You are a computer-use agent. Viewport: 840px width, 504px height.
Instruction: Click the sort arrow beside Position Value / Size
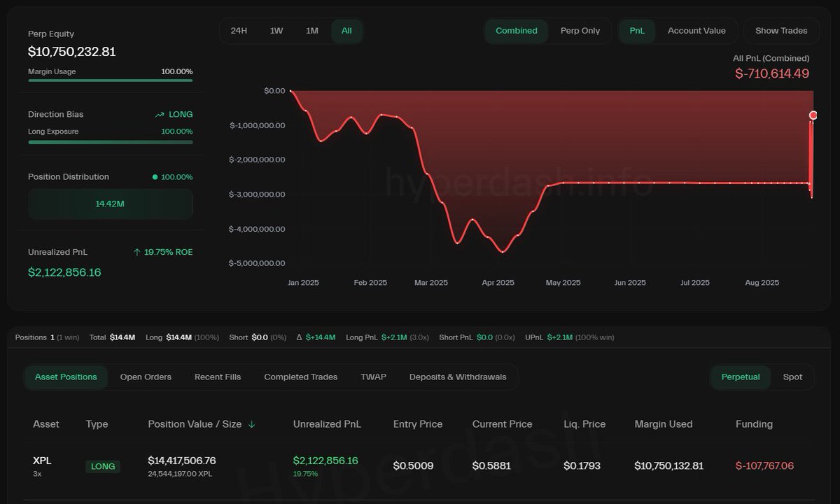pyautogui.click(x=251, y=424)
